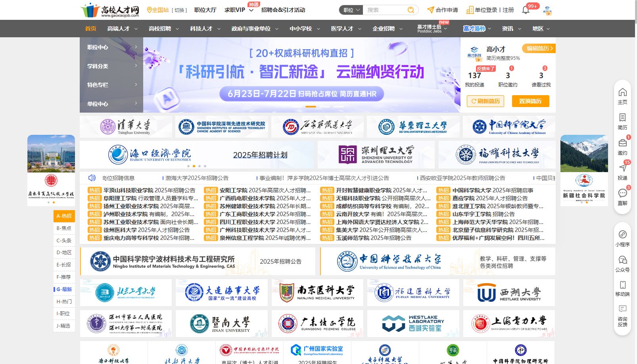637x364 pixels.
Task: Click the announcement speaker icon
Action: click(92, 178)
